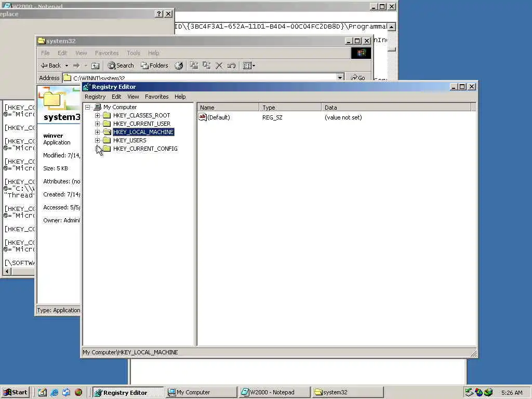Screen dimensions: 532x399
Task: Click the Undo icon in system32 toolbar
Action: [232, 65]
